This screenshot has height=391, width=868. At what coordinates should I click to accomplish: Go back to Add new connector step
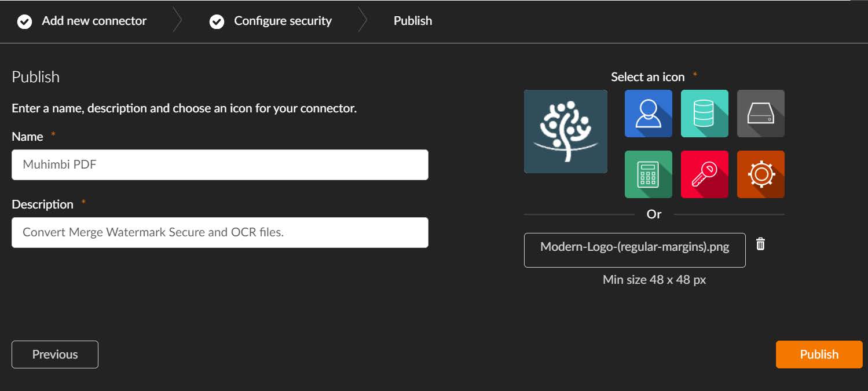94,21
